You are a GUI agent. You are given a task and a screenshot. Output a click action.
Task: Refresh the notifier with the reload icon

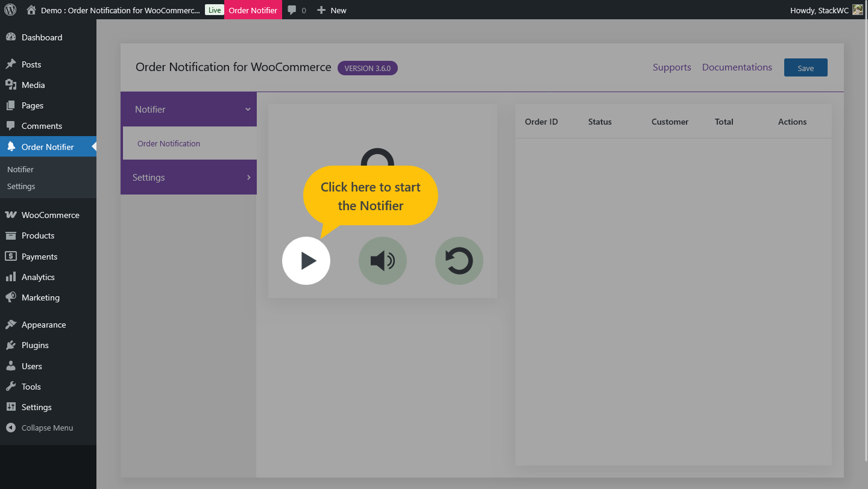tap(459, 260)
